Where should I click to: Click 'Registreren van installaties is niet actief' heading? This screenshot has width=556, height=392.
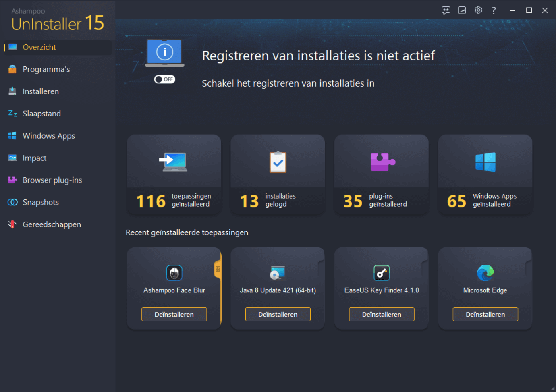(x=318, y=56)
